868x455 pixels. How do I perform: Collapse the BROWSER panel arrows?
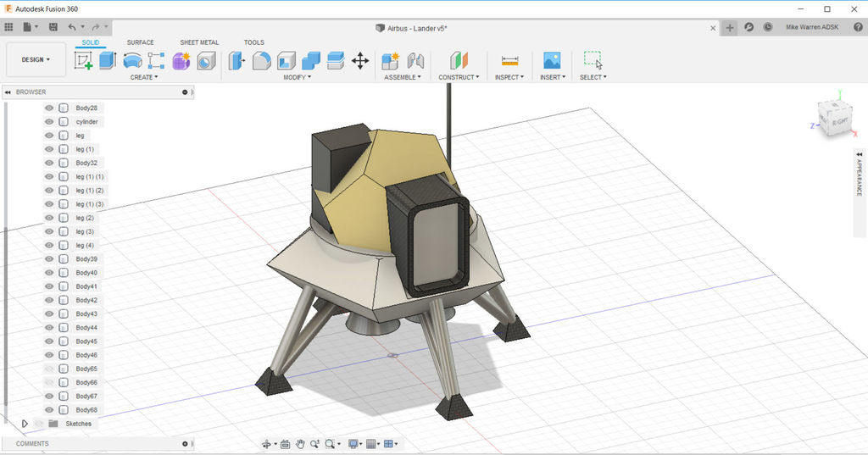click(8, 92)
